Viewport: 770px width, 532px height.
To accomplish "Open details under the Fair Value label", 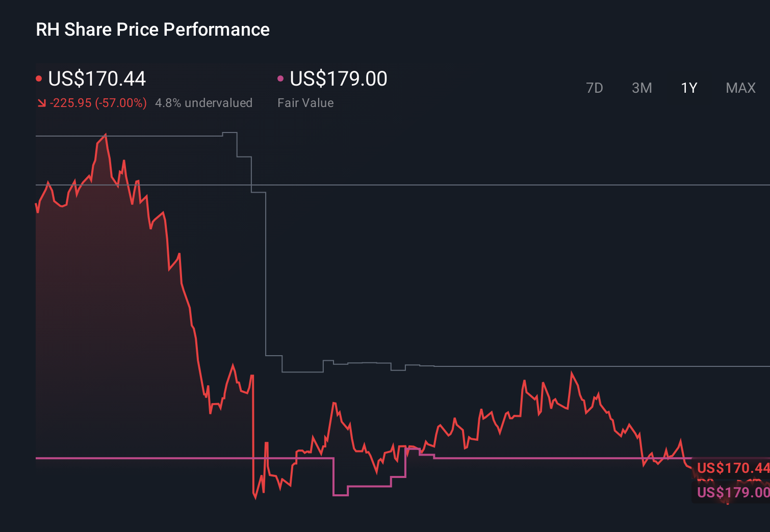I will (305, 102).
